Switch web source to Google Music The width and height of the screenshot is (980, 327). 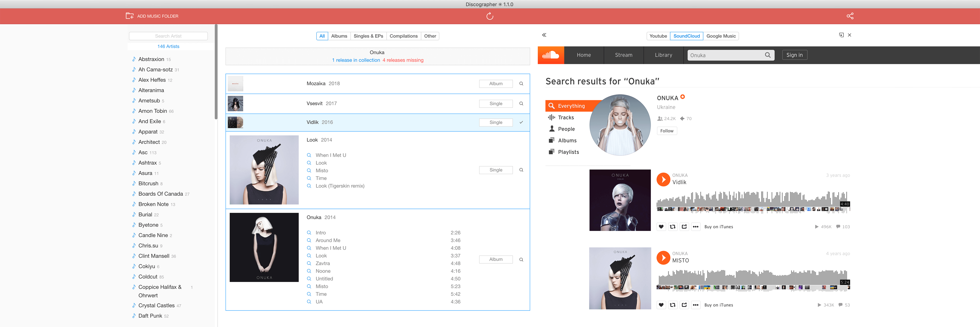721,36
